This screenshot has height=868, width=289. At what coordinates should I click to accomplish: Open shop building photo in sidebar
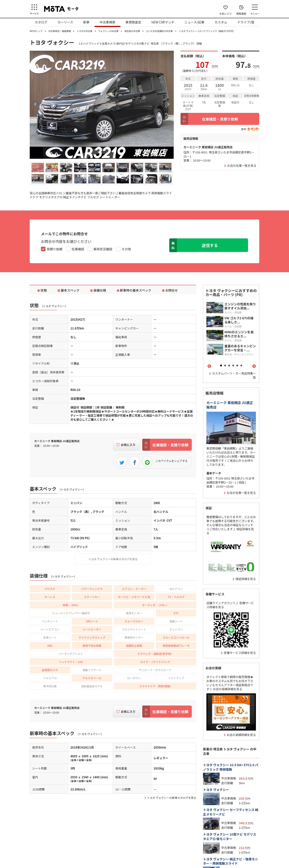tap(231, 428)
